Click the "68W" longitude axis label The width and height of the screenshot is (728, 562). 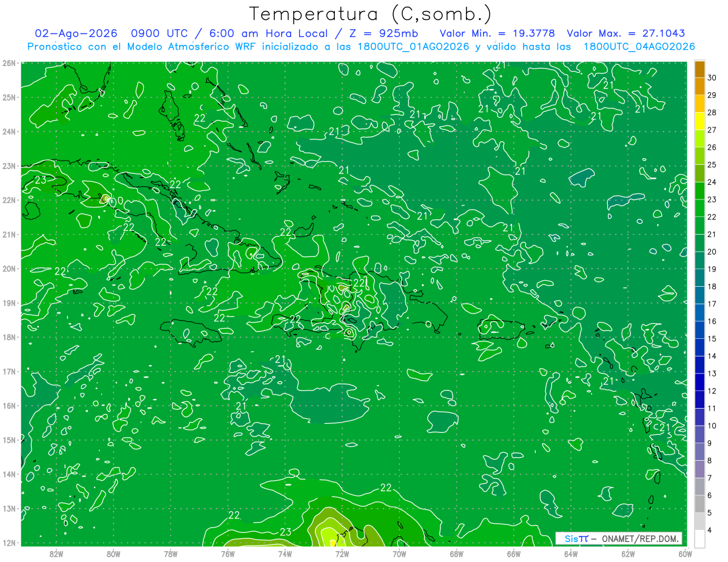[x=456, y=554]
